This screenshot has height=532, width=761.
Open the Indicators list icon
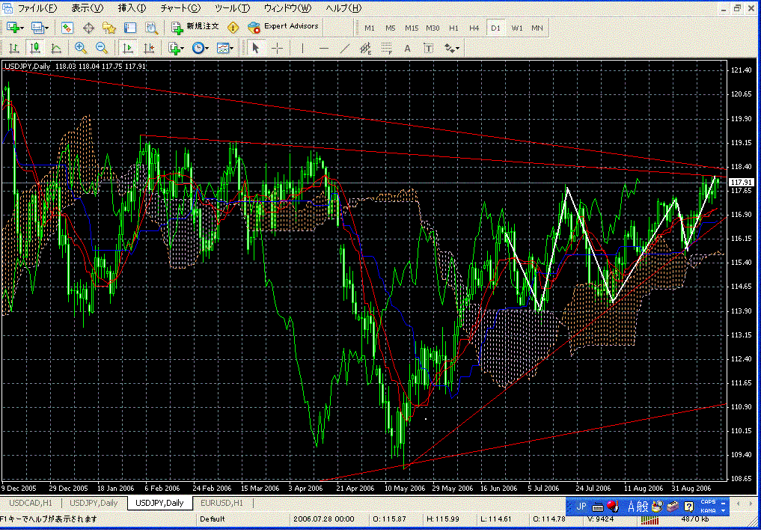pyautogui.click(x=174, y=48)
